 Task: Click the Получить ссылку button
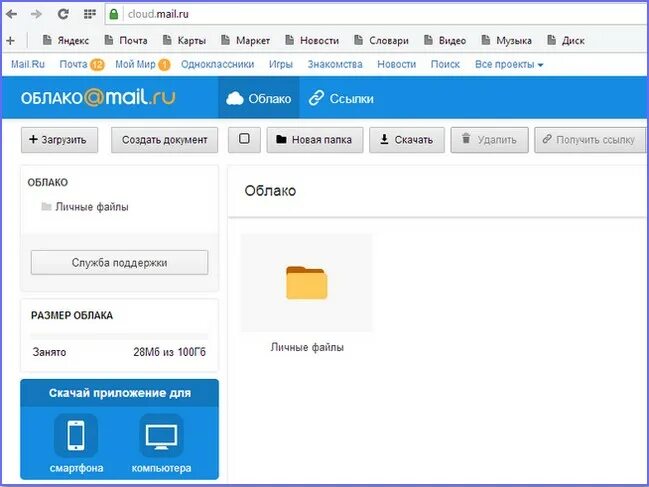[x=590, y=140]
